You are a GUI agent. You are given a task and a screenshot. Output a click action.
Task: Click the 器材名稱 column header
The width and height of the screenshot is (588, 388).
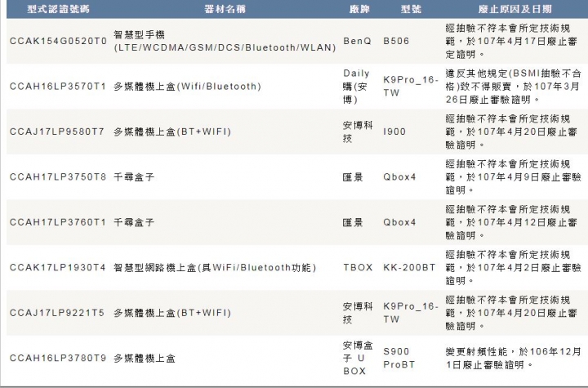point(225,9)
